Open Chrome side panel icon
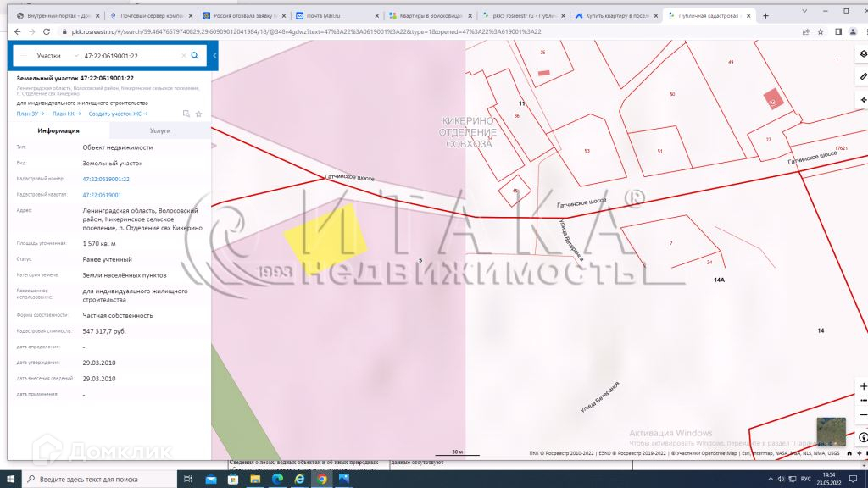The image size is (868, 488). 838,31
